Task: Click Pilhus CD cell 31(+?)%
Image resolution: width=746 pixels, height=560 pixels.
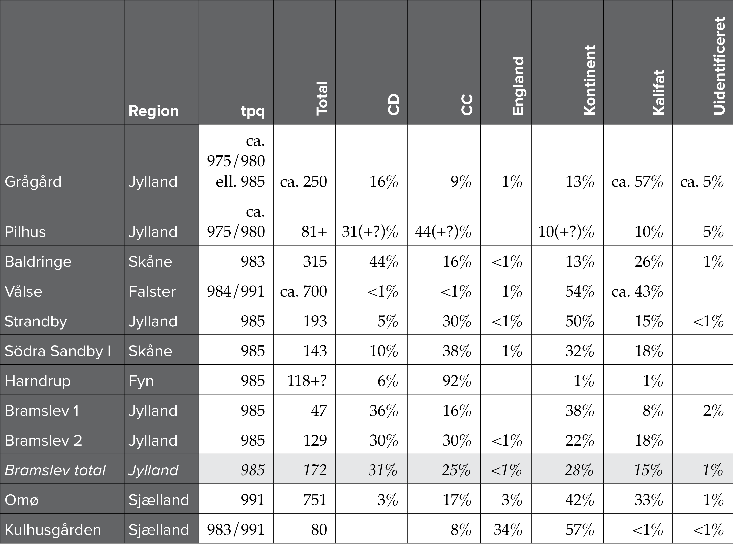Action: (x=370, y=232)
